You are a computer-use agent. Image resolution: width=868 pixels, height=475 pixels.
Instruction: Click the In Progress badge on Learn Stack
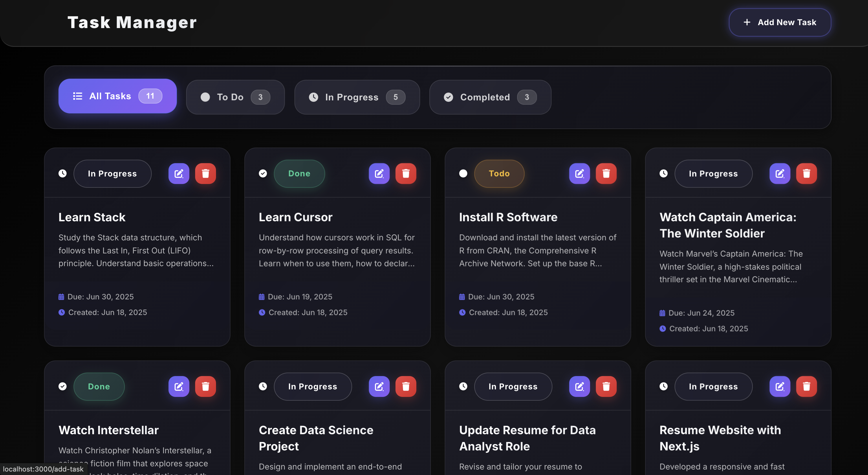coord(112,174)
